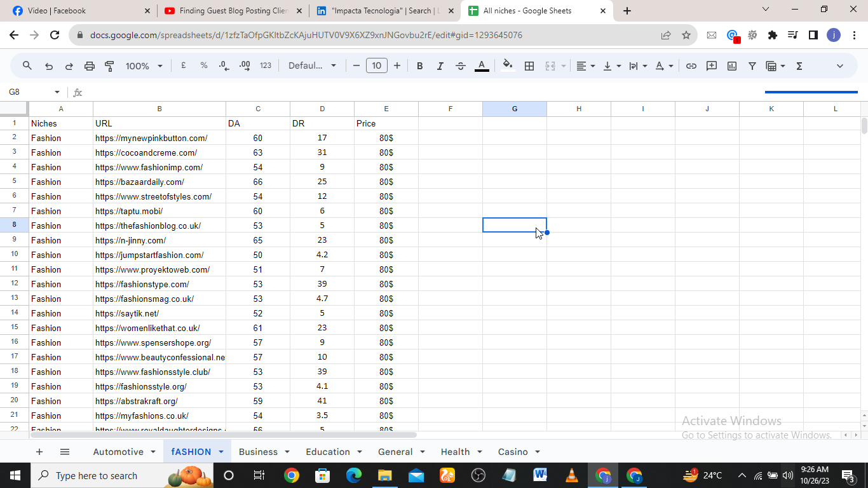Open the font family dropdown
Screen dimensions: 868x488
coord(312,66)
